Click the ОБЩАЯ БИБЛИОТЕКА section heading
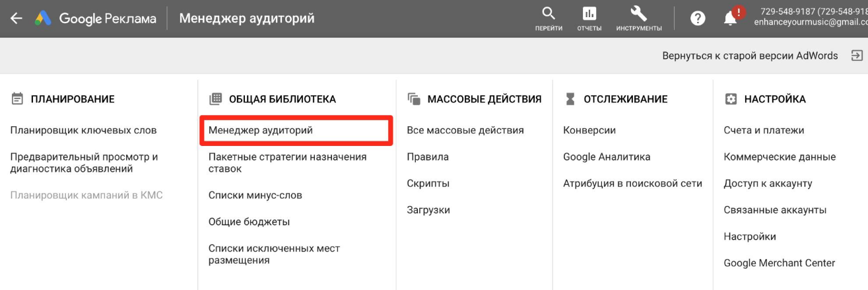This screenshot has height=290, width=868. pos(283,99)
